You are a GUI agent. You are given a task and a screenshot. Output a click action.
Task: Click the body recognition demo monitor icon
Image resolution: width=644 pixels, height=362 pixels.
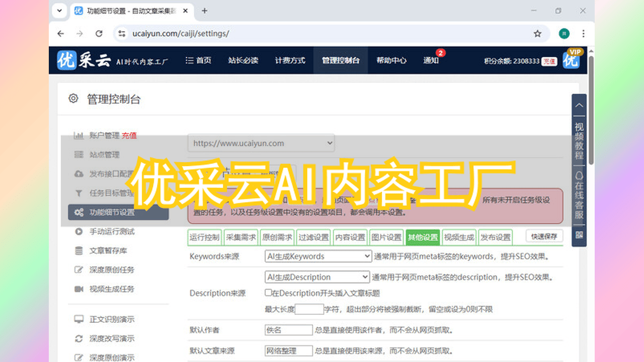pos(78,319)
